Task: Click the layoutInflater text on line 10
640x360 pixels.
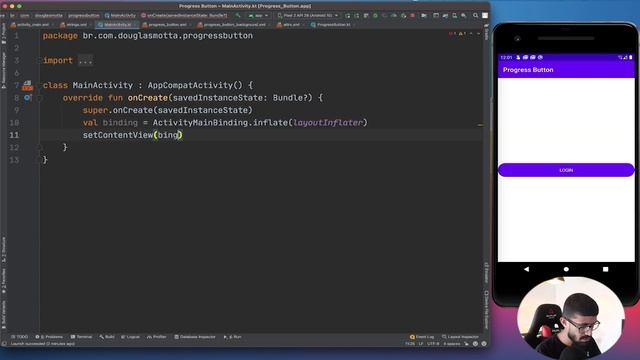Action: [x=328, y=122]
